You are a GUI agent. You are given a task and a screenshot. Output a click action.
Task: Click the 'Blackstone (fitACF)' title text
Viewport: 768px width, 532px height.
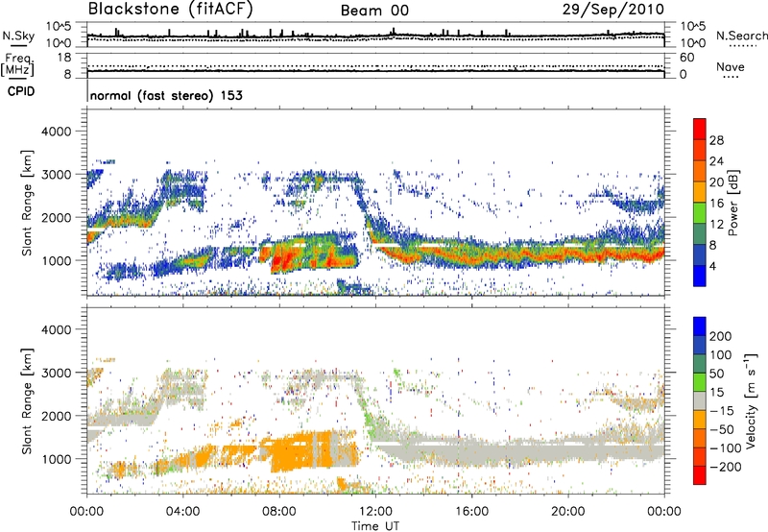171,9
